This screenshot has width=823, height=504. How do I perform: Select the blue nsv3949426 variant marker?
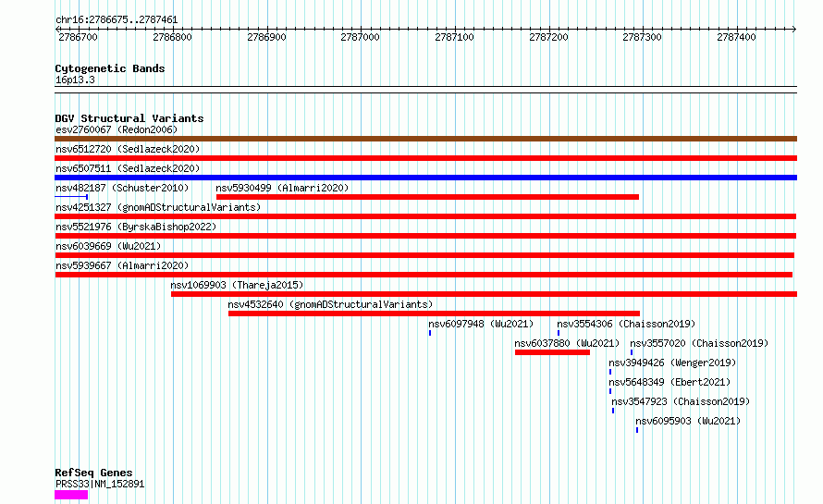[x=610, y=372]
